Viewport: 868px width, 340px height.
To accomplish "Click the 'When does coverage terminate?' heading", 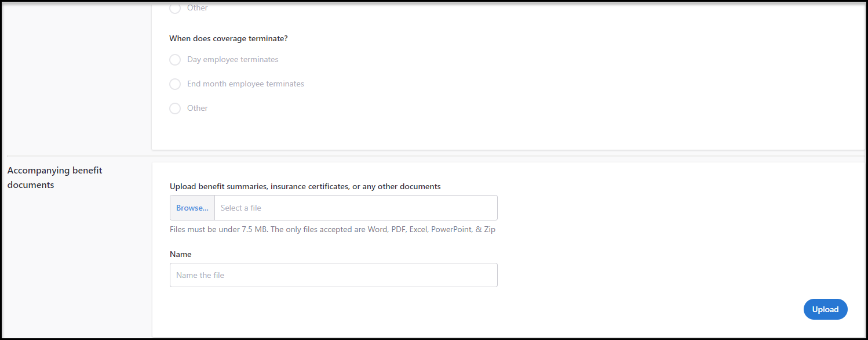I will [229, 38].
